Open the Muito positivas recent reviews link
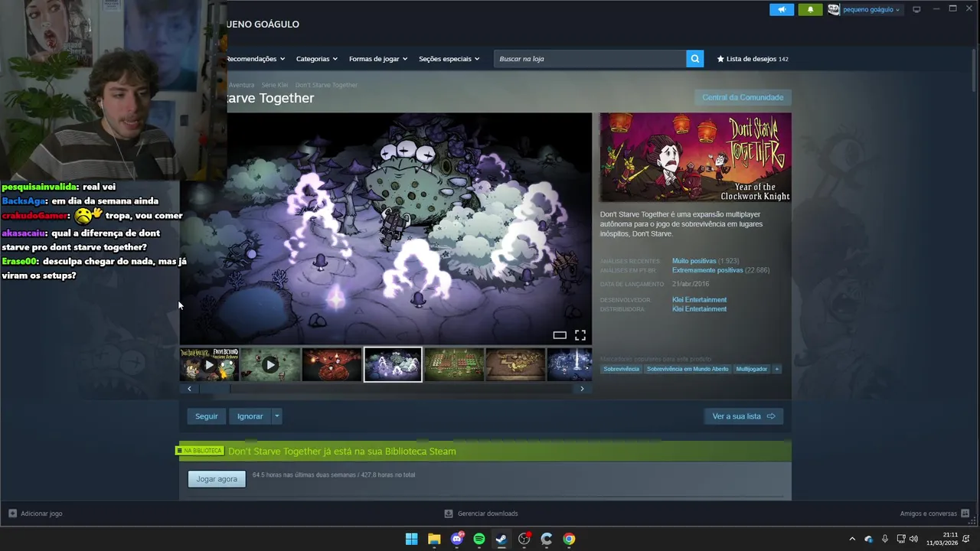Viewport: 980px width, 551px height. [x=694, y=261]
